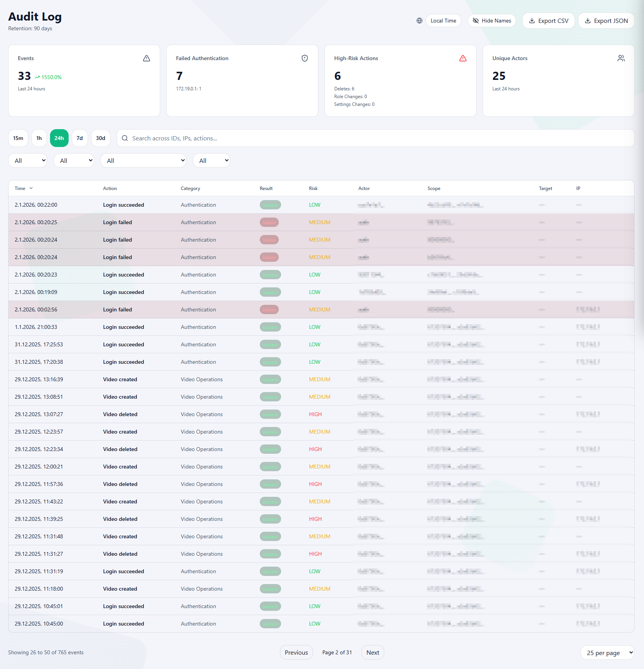Toggle the Time column sort chevron

(x=31, y=188)
